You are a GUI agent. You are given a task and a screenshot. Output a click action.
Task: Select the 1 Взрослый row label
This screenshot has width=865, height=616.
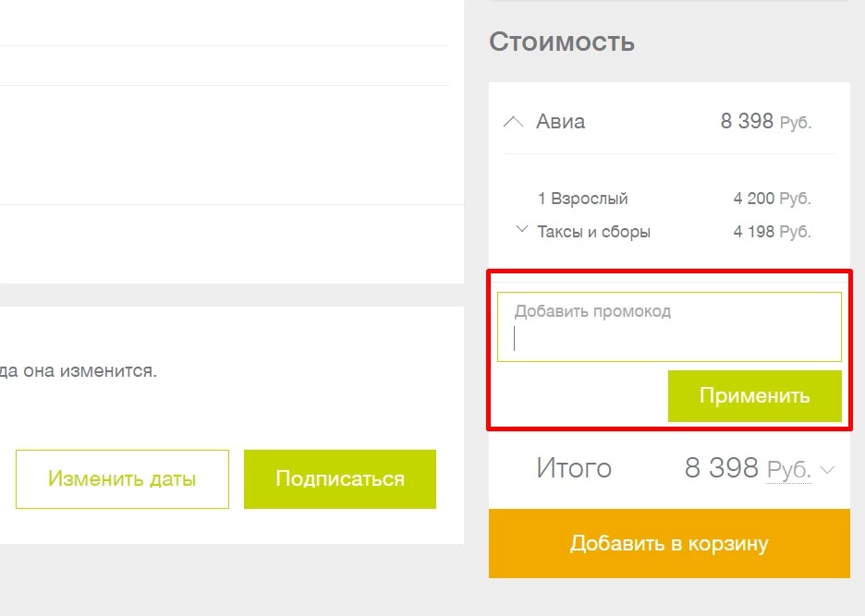point(582,199)
